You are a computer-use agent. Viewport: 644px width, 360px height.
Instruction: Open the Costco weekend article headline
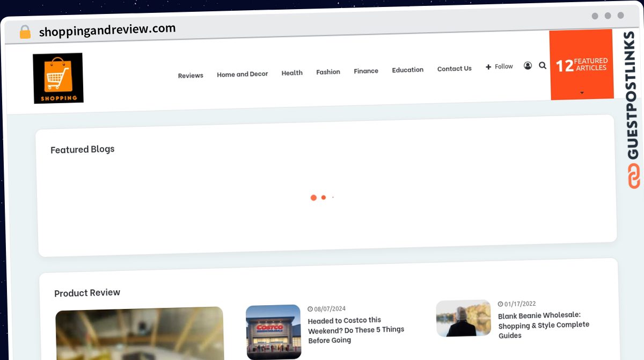[x=356, y=330]
